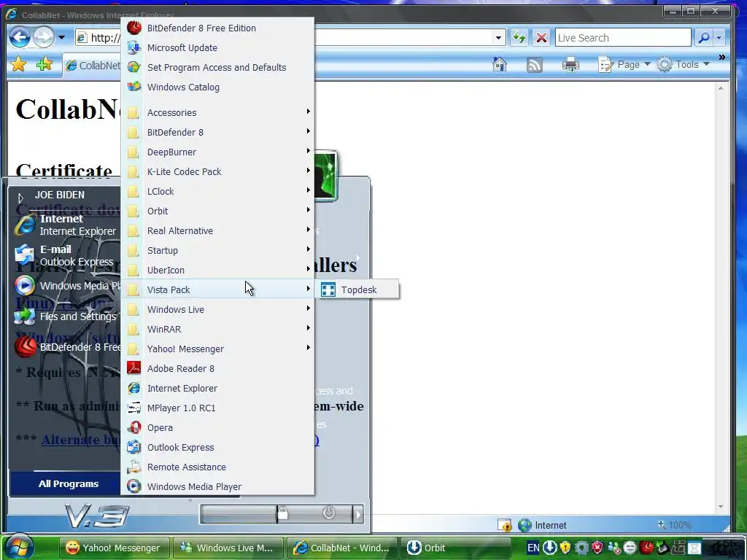Image resolution: width=747 pixels, height=560 pixels.
Task: Switch to CollabNet Internet Explorer taskbar button
Action: [341, 548]
